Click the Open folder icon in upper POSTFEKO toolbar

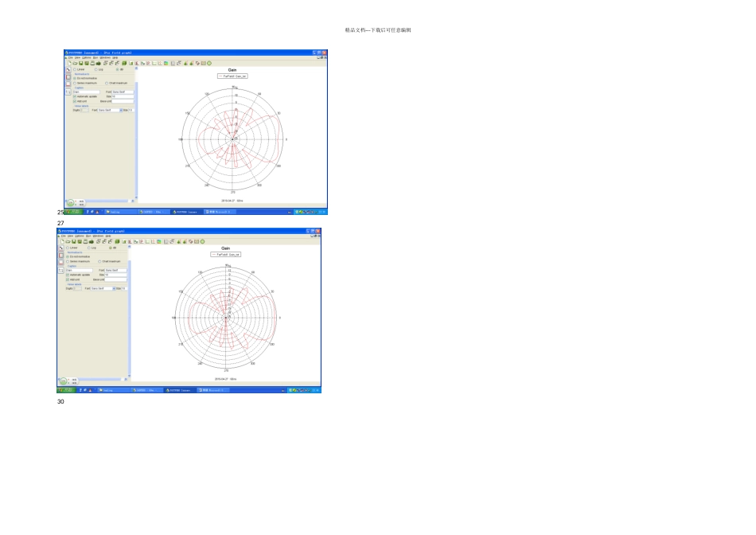[x=76, y=63]
